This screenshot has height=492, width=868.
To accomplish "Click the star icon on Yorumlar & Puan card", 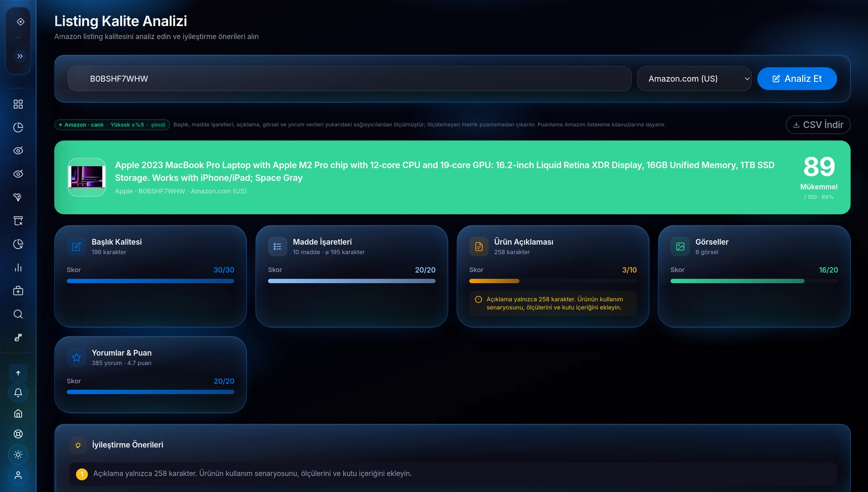I will coord(77,357).
